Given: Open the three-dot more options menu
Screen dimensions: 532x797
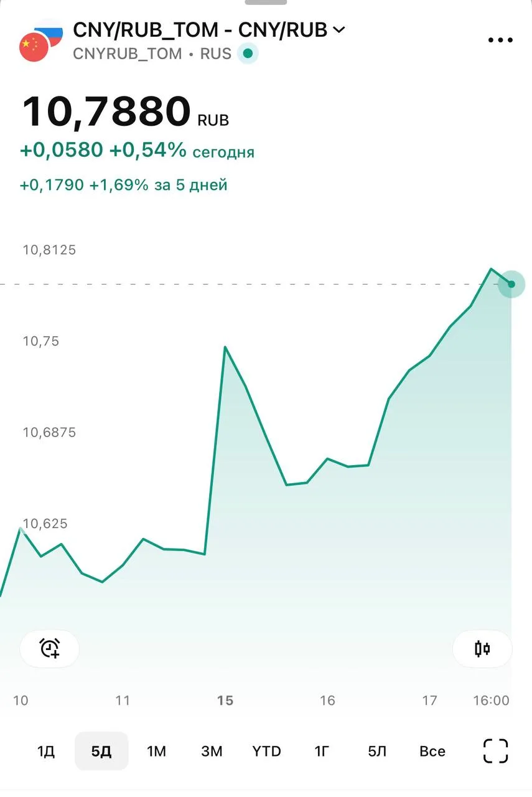Looking at the screenshot, I should (x=500, y=40).
